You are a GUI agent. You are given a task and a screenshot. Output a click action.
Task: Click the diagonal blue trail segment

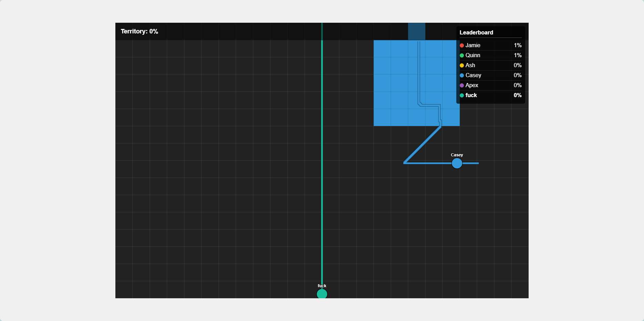click(423, 145)
